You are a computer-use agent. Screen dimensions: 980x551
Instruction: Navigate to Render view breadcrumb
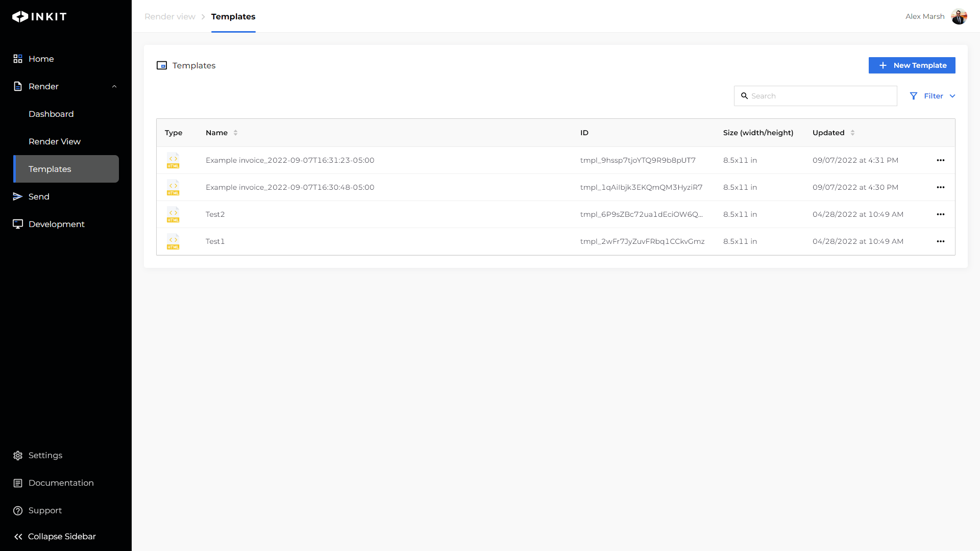coord(170,16)
